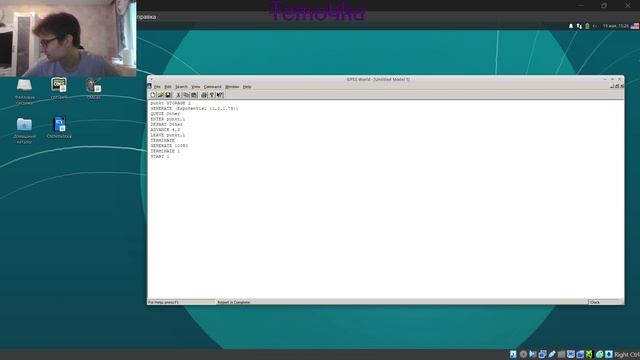This screenshot has width=640, height=360.
Task: Click the line 'punkt STORAGE 2'
Action: point(170,103)
